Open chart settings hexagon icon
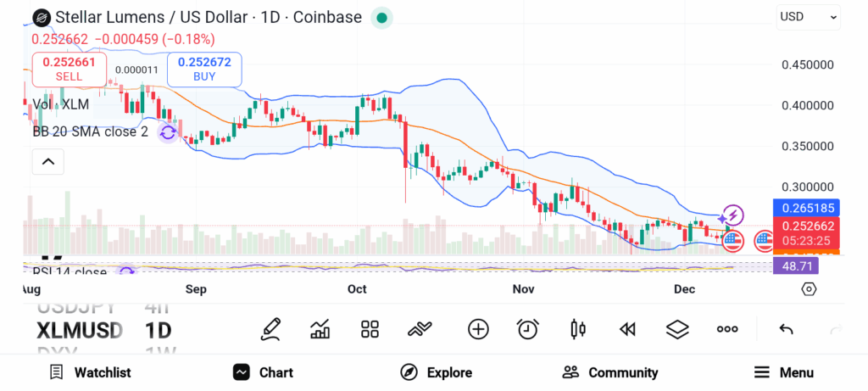This screenshot has height=391, width=868. coord(809,289)
